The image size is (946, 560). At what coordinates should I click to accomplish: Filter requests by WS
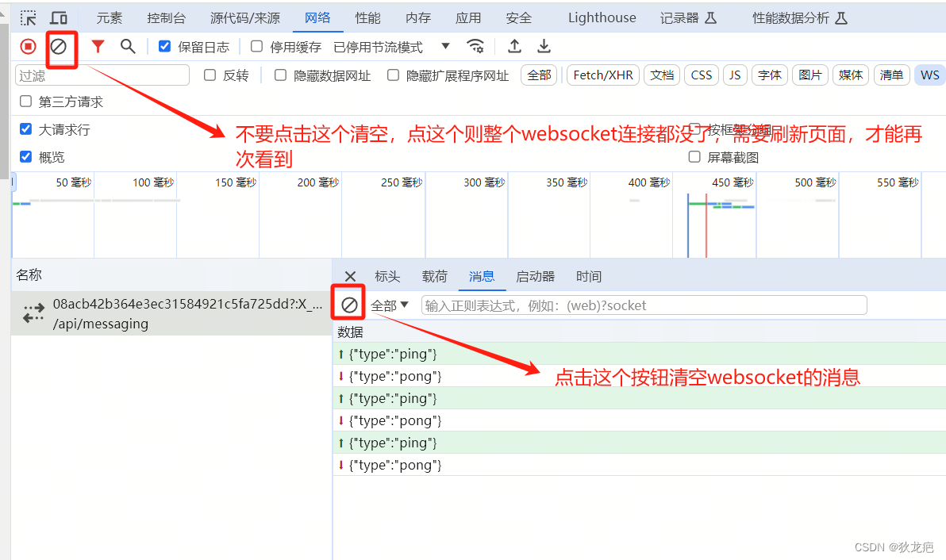929,75
